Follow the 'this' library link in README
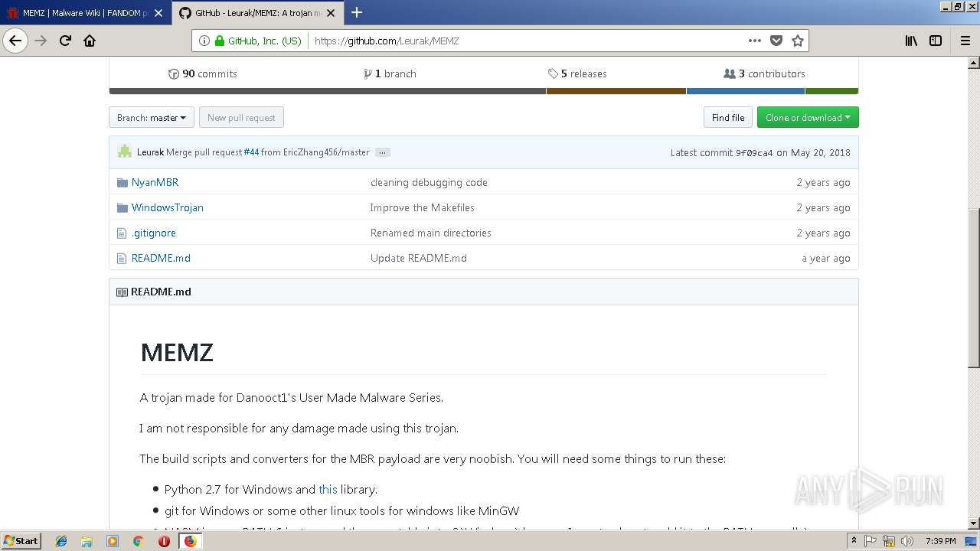This screenshot has height=551, width=980. (x=328, y=489)
